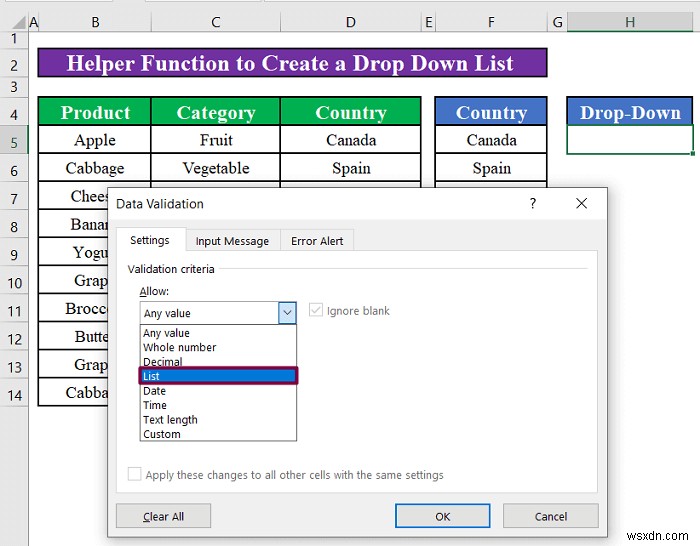Choose Time from the Allow list
The height and width of the screenshot is (546, 700).
[218, 405]
